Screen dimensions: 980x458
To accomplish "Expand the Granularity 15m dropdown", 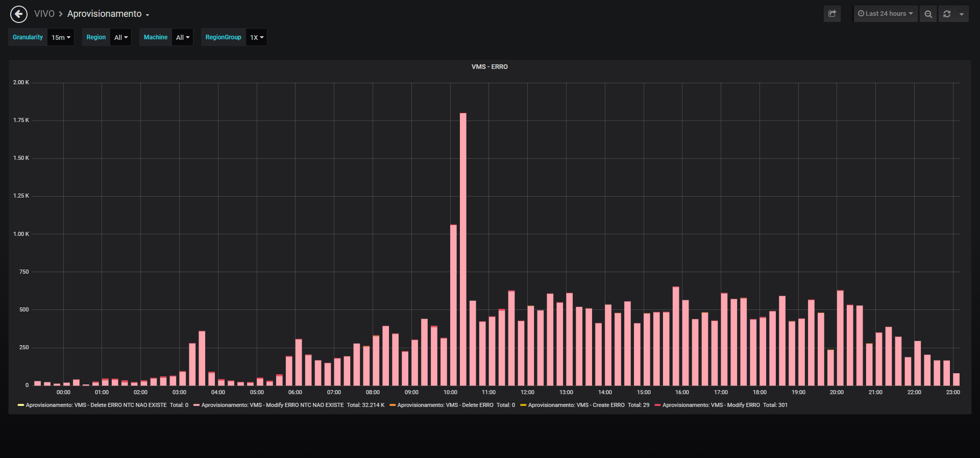I will tap(61, 37).
